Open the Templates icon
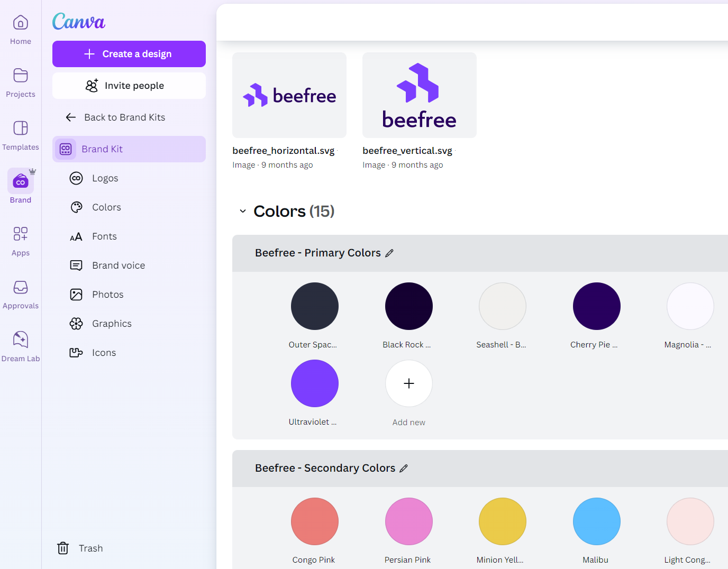728x569 pixels. coord(21,128)
